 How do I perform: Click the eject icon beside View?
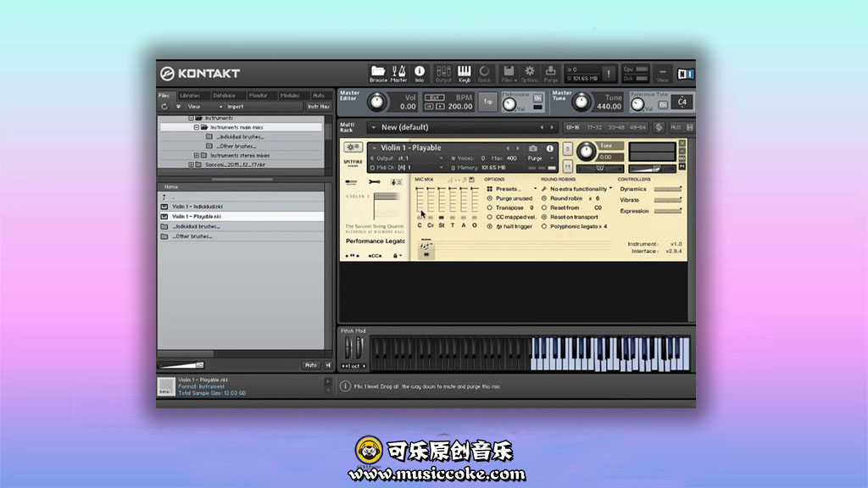point(178,107)
